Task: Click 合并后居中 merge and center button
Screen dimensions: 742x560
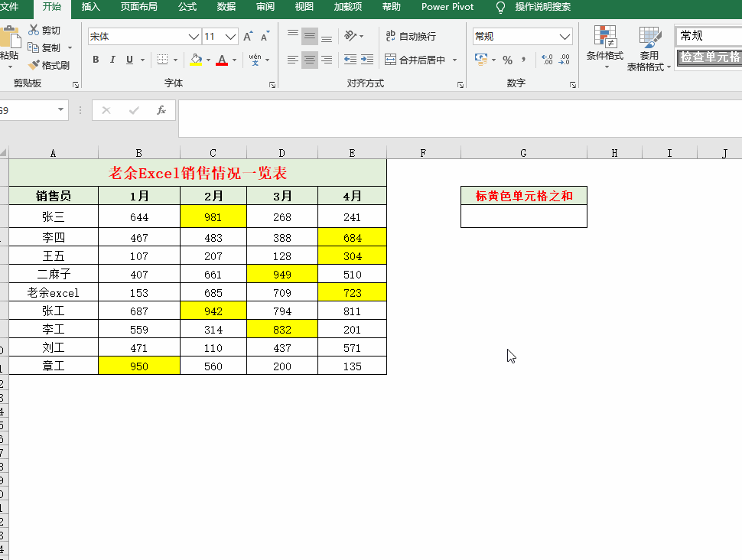Action: 415,60
